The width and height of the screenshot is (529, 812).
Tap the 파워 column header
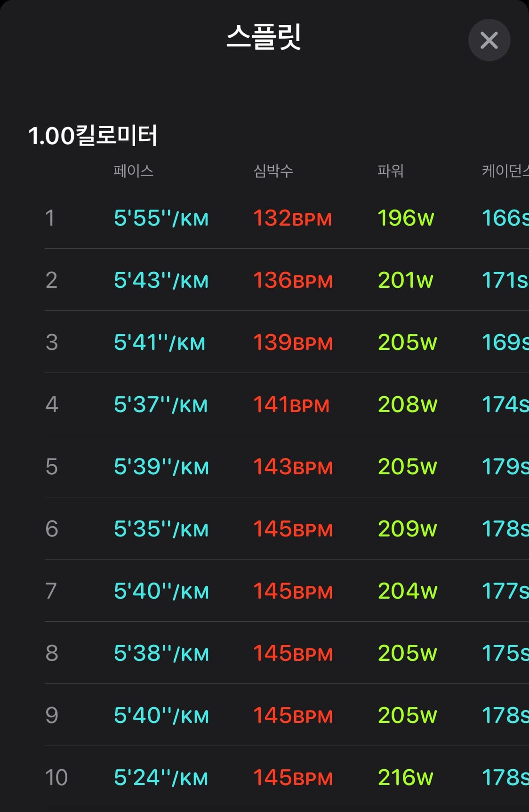coord(391,171)
